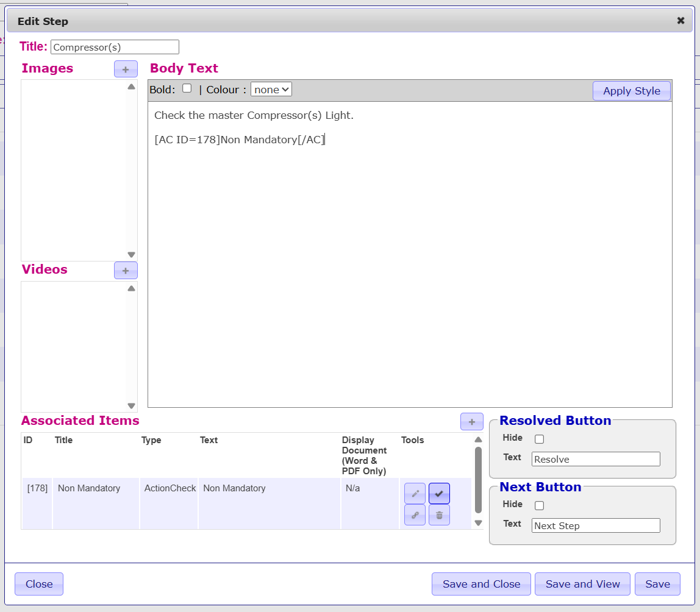Enable the Bold checkbox
700x612 pixels.
(x=187, y=88)
